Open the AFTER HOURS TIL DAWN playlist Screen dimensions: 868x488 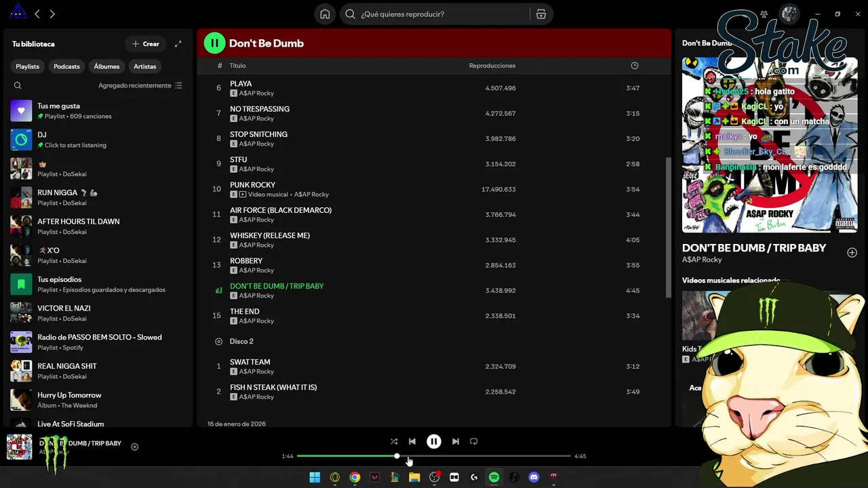97,226
